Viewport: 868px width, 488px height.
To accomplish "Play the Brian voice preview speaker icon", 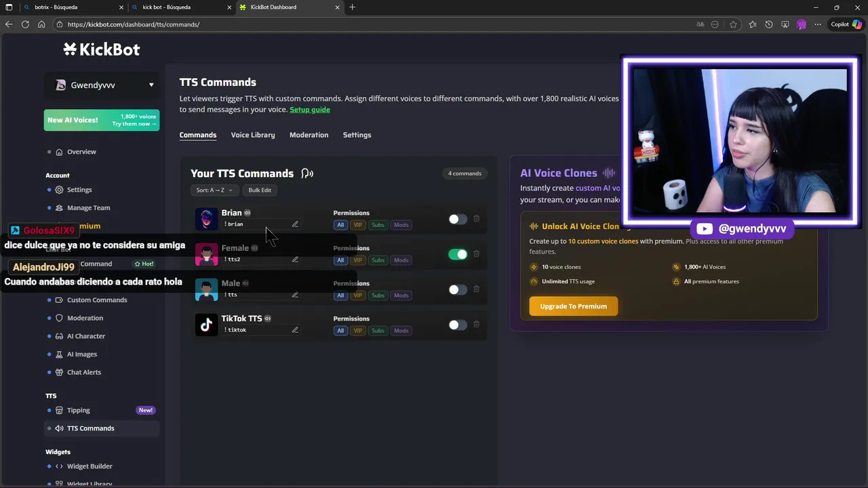I will [248, 213].
